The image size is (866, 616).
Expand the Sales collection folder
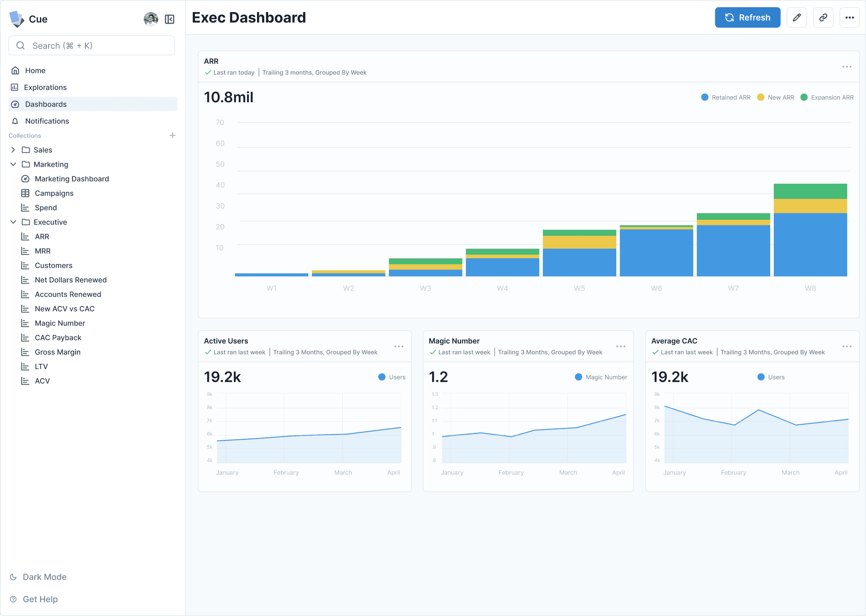(x=13, y=150)
